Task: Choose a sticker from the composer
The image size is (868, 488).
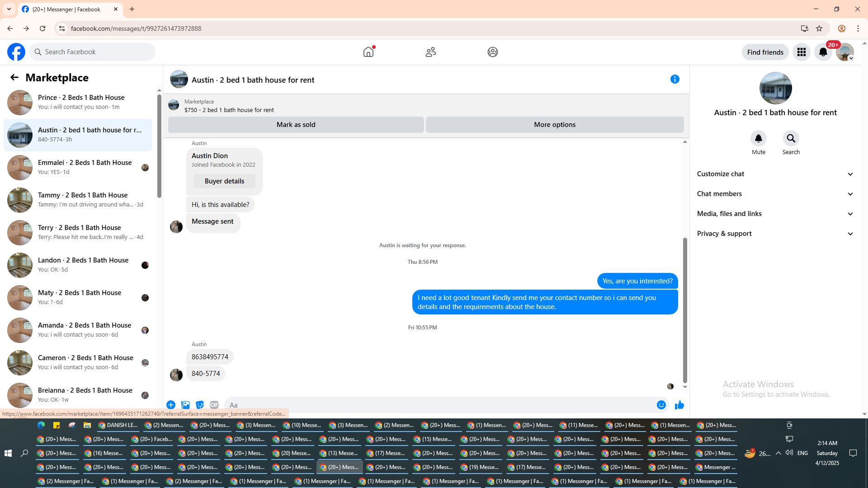Action: pos(200,405)
